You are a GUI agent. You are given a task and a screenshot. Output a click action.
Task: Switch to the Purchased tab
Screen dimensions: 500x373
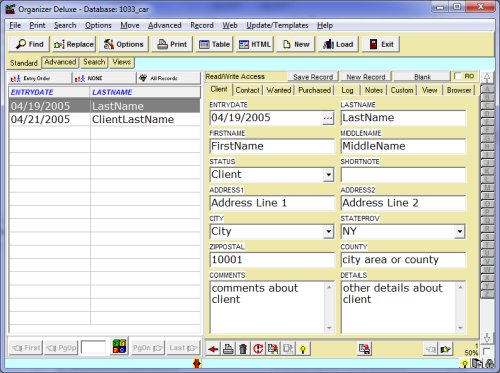pyautogui.click(x=314, y=90)
